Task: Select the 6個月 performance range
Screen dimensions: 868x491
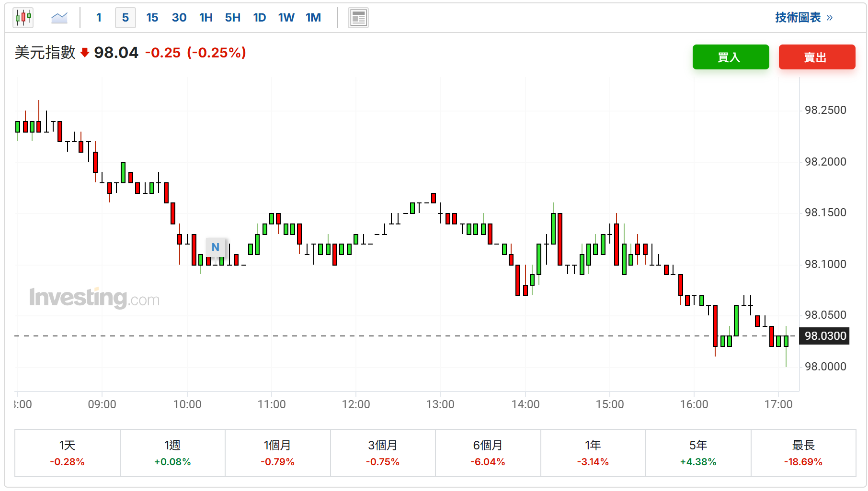Action: (x=488, y=453)
